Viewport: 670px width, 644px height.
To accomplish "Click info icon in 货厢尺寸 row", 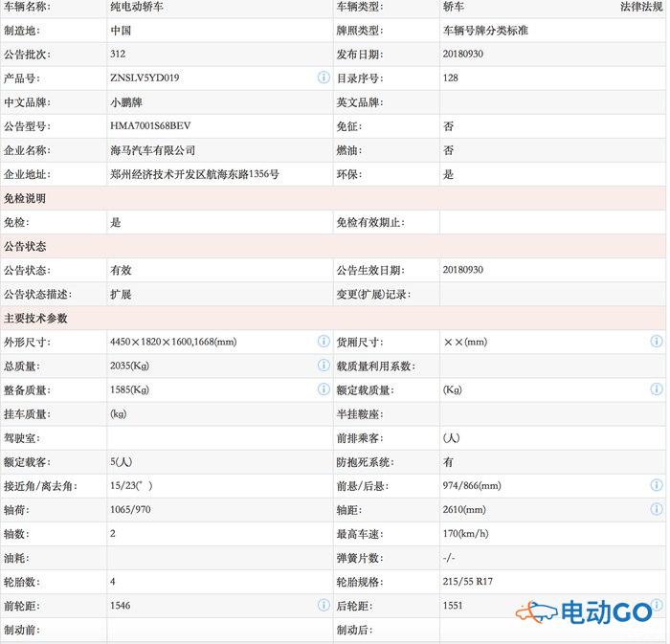I will (657, 341).
